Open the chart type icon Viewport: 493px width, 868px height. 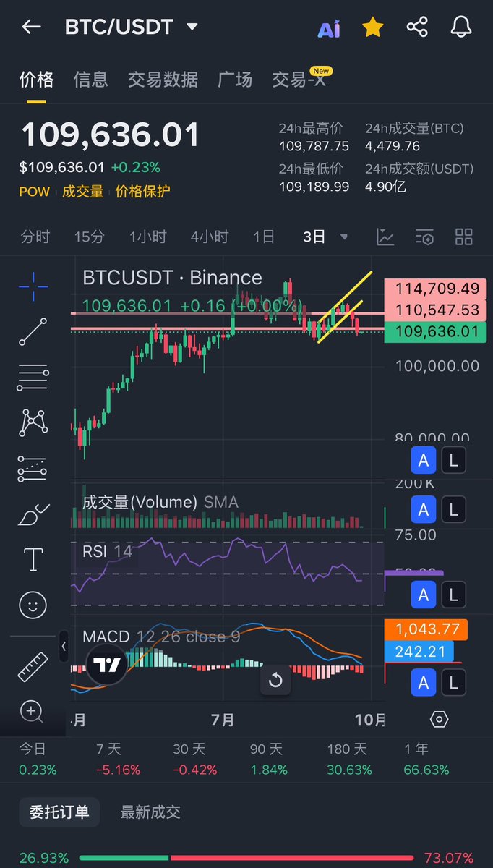[385, 237]
